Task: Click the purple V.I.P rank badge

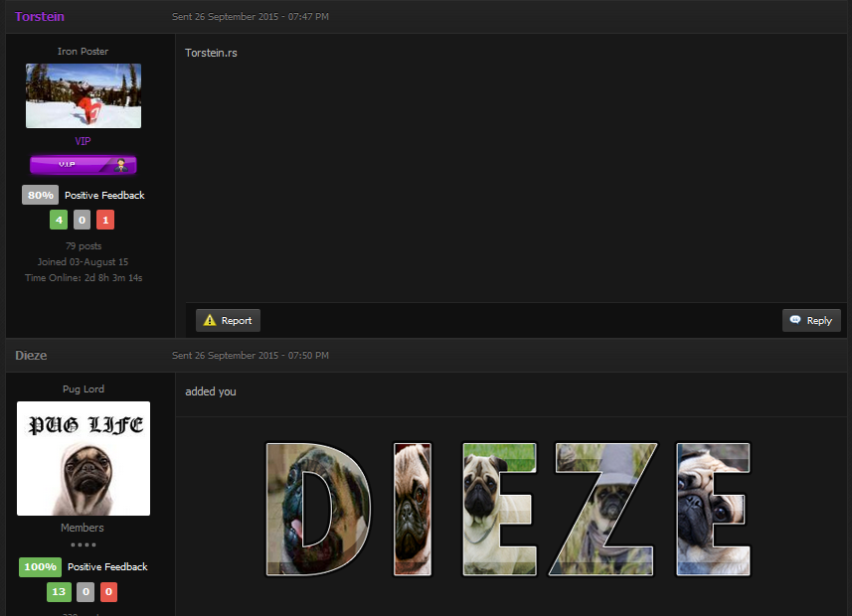Action: [x=84, y=165]
